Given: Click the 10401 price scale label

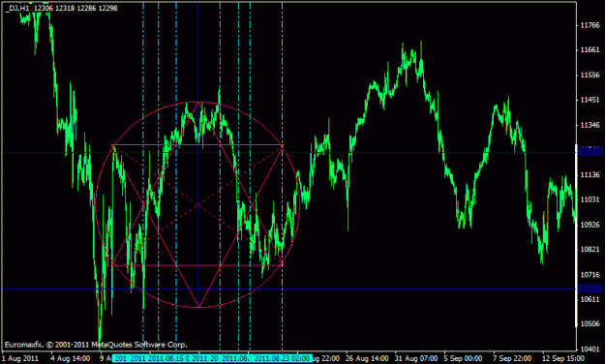Looking at the screenshot, I should click(x=590, y=349).
